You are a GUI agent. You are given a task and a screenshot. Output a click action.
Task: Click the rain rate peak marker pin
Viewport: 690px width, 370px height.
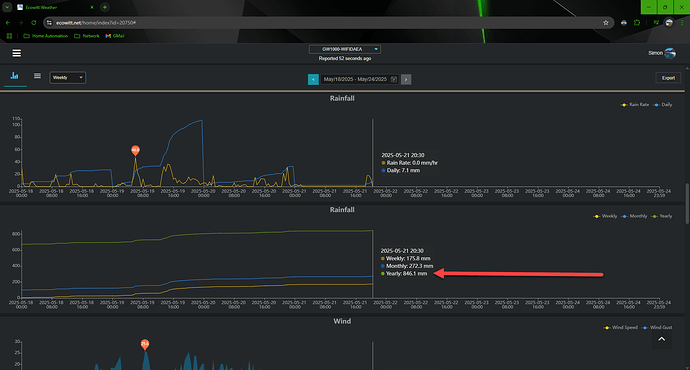point(136,150)
